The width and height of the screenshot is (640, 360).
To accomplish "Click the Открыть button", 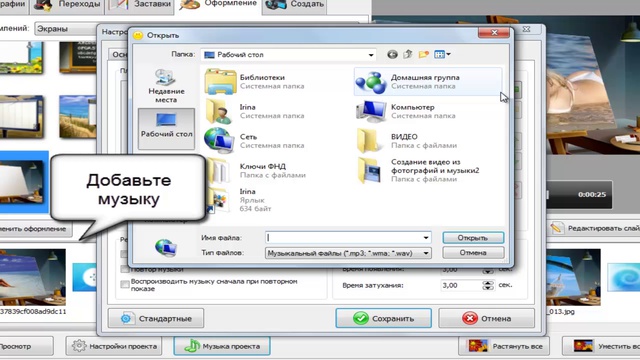I will [473, 238].
